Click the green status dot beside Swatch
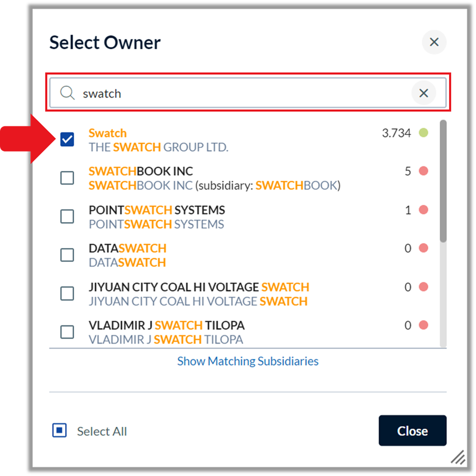476x476 pixels. tap(423, 133)
